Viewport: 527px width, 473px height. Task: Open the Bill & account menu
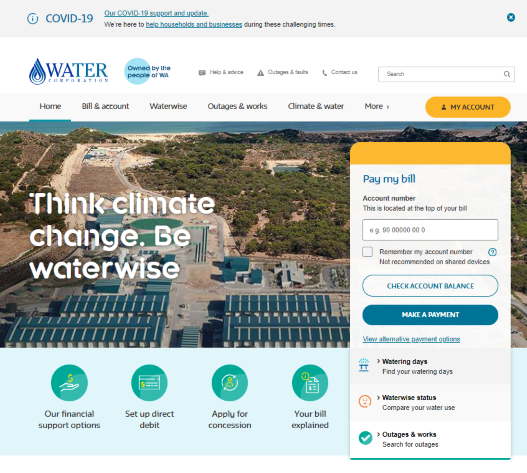105,106
